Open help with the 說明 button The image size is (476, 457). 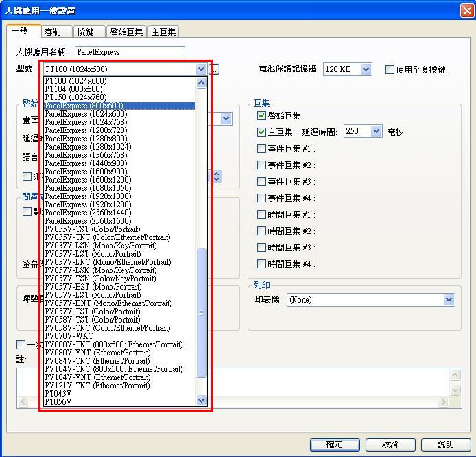tap(446, 445)
